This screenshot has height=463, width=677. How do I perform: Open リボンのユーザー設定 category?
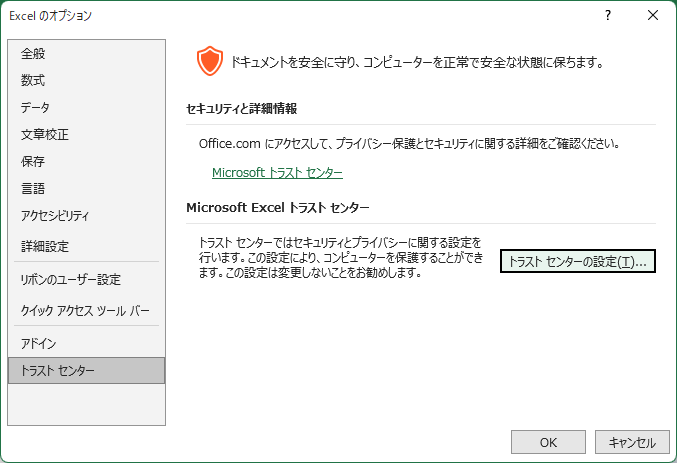(x=71, y=280)
